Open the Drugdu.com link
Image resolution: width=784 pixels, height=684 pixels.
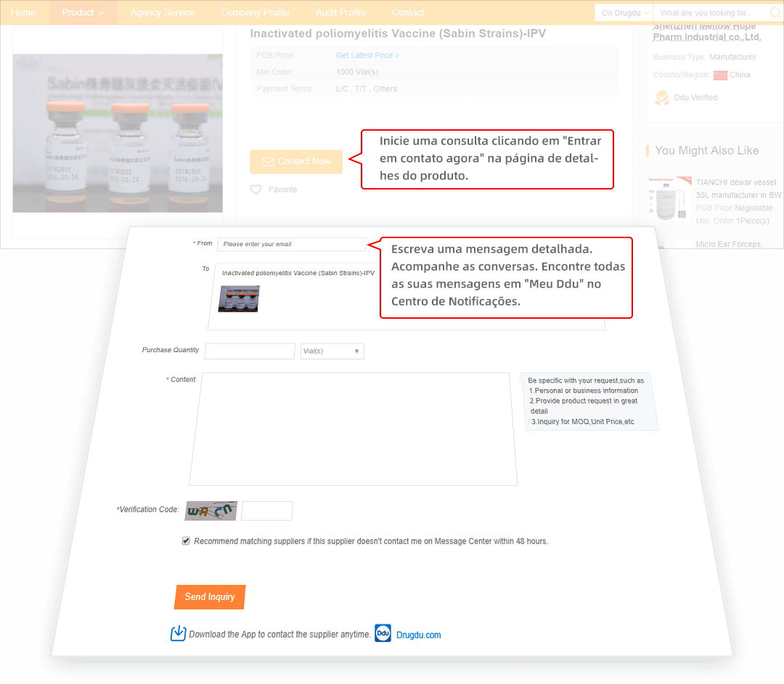(418, 635)
